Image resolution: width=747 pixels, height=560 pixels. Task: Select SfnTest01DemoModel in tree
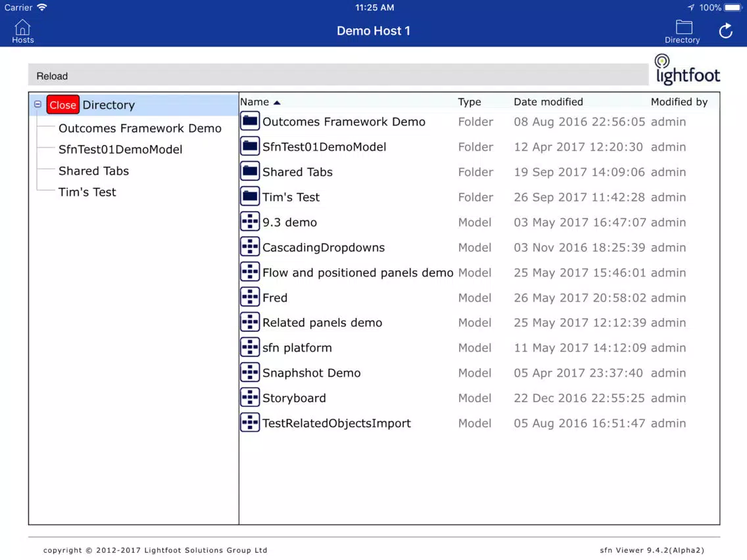pos(120,149)
